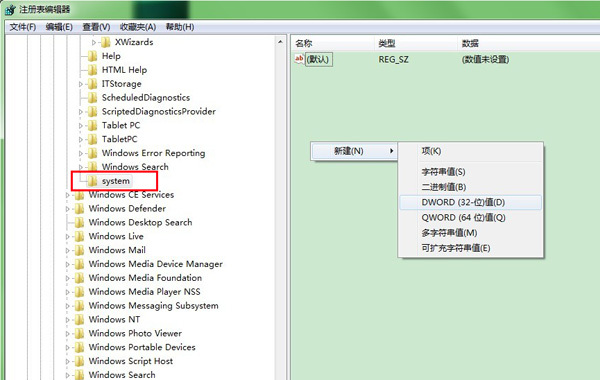600x380 pixels.
Task: Expand the XWizards key
Action: [94, 42]
